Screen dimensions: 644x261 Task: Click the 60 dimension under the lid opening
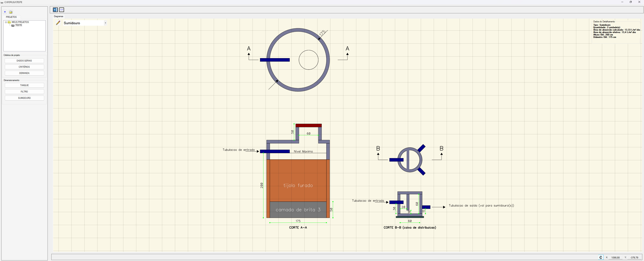pos(309,133)
